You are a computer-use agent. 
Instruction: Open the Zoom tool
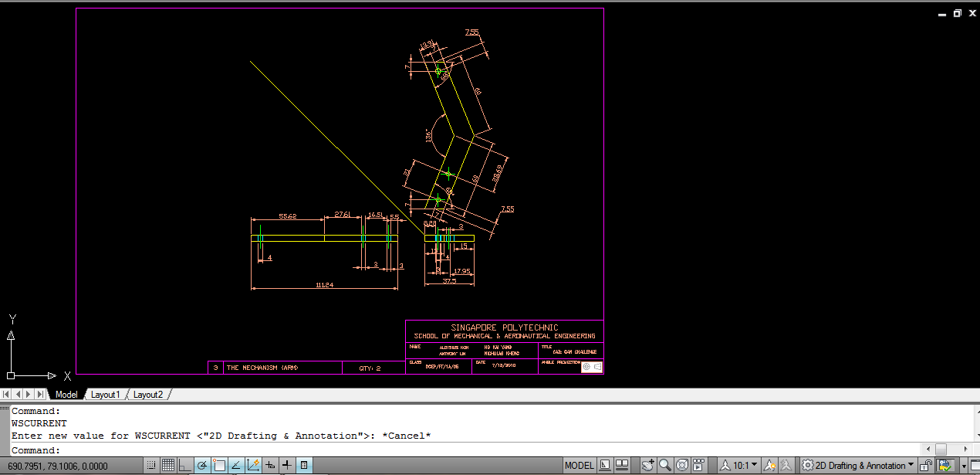pos(664,465)
